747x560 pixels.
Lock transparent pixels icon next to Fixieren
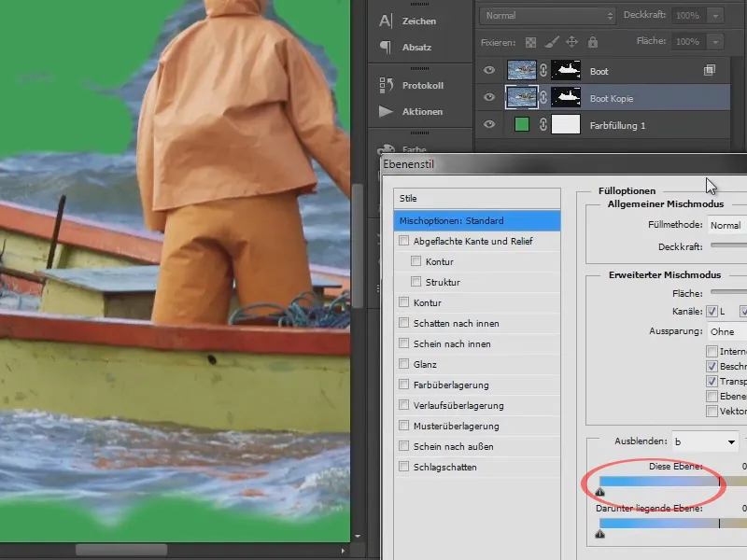(x=530, y=42)
